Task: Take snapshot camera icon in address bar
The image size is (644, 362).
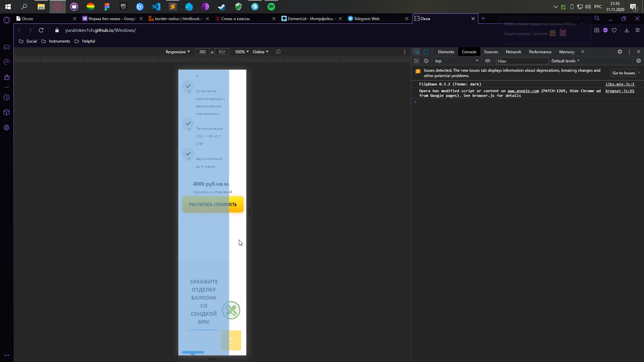Action: point(597,30)
